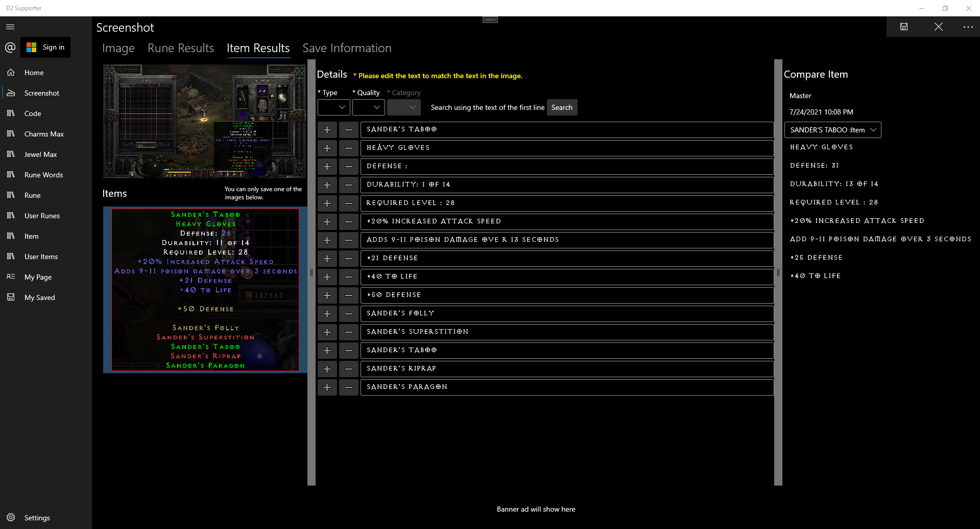Open the Type dropdown
Screen dimensions: 980x529
click(333, 107)
